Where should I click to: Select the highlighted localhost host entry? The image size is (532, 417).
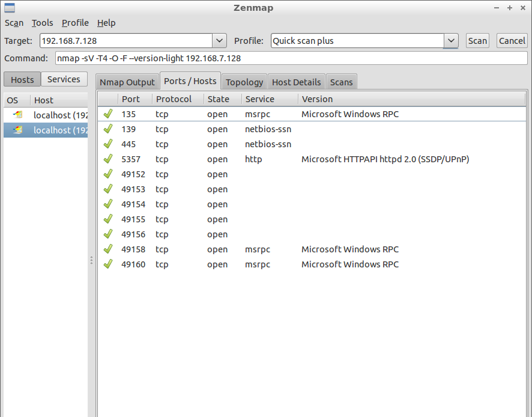click(x=46, y=130)
